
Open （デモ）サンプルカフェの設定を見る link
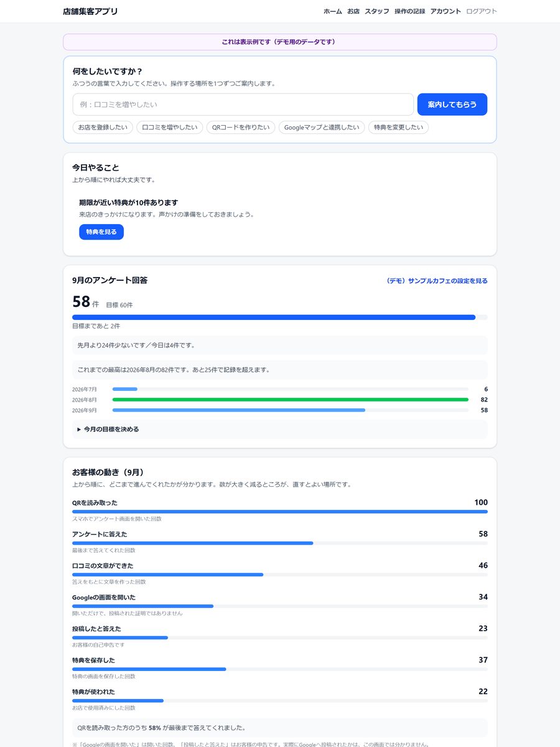(437, 281)
